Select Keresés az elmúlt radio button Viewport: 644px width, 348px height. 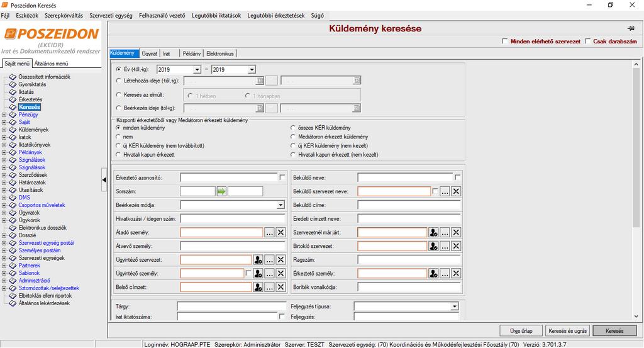(119, 94)
